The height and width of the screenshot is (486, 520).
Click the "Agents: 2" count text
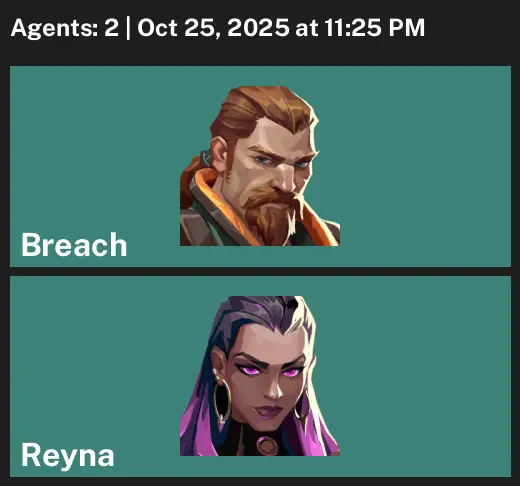click(x=65, y=27)
